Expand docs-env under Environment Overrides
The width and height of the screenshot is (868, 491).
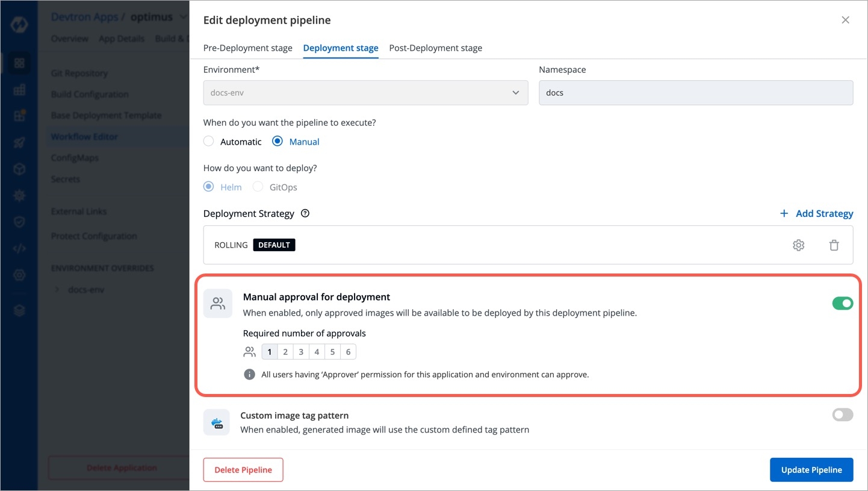pyautogui.click(x=57, y=290)
